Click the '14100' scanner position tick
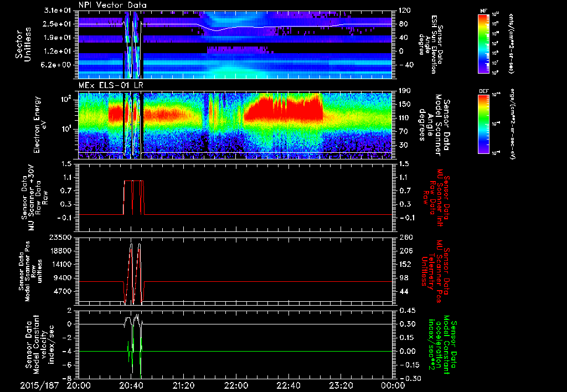The image size is (567, 392). (61, 264)
